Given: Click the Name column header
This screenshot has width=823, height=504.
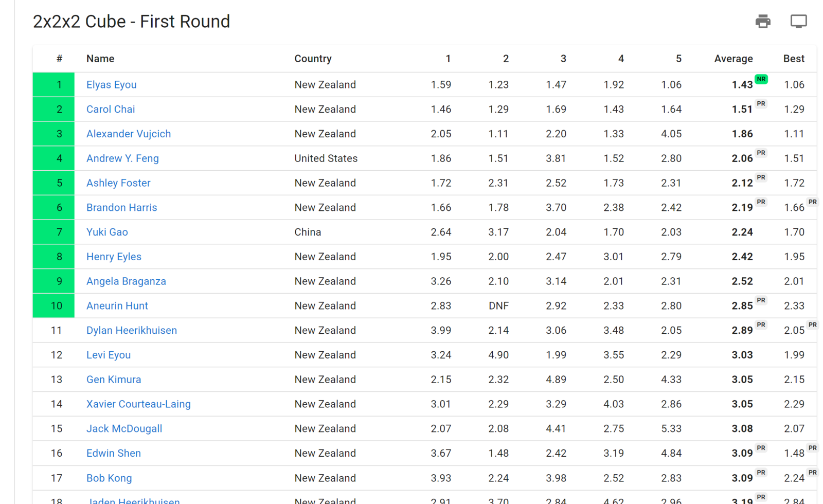Looking at the screenshot, I should coord(100,59).
